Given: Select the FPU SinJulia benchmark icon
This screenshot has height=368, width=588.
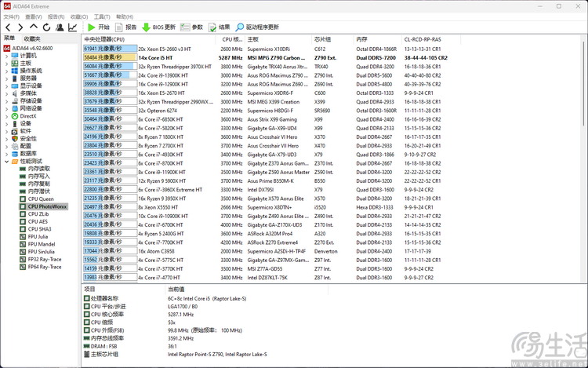Looking at the screenshot, I should (23, 252).
